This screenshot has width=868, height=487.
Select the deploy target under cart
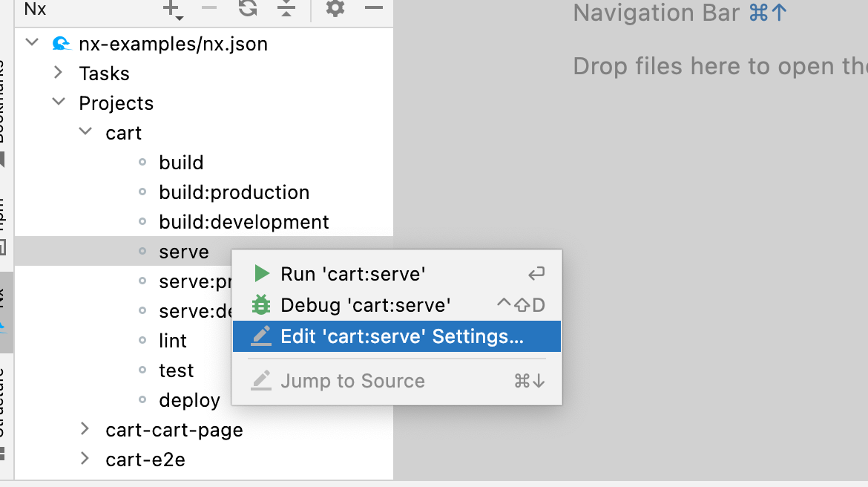pos(189,399)
